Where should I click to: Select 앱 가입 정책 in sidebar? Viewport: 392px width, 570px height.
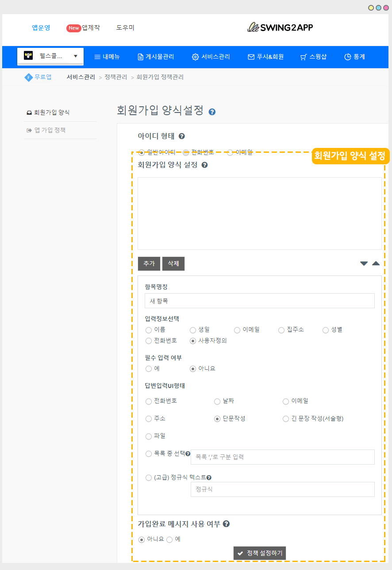tap(50, 130)
